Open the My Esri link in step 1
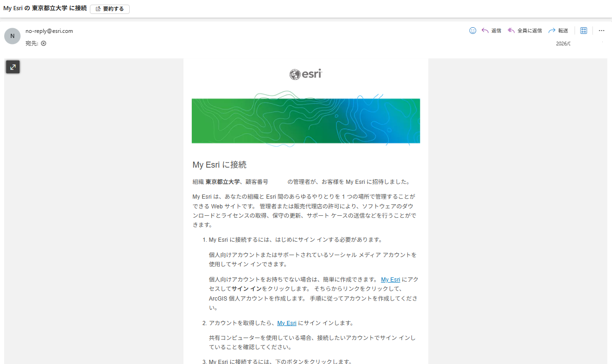Image resolution: width=612 pixels, height=364 pixels. [x=390, y=280]
